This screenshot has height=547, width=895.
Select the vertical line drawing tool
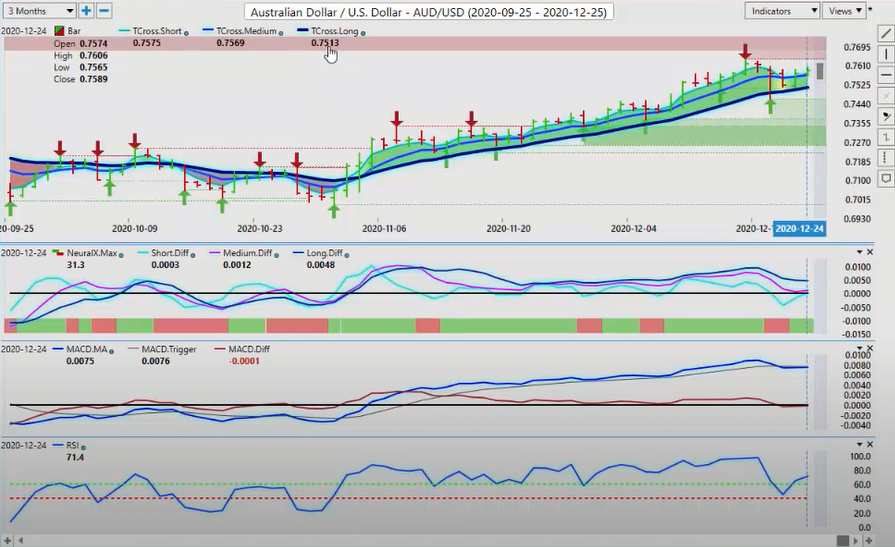[886, 55]
